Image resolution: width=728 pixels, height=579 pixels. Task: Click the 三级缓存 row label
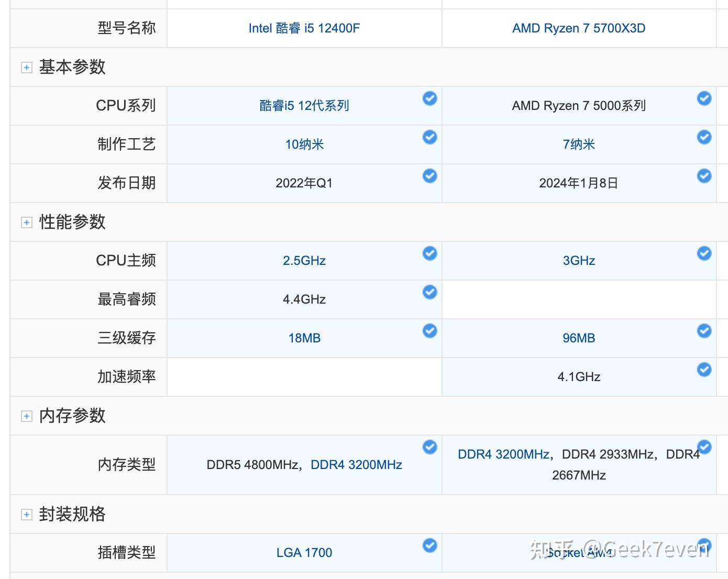(x=127, y=338)
